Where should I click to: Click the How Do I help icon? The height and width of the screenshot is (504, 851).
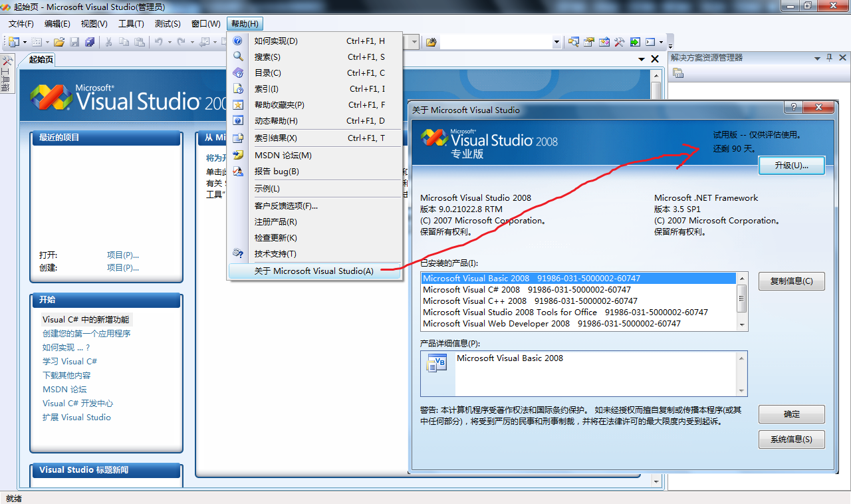coord(238,41)
